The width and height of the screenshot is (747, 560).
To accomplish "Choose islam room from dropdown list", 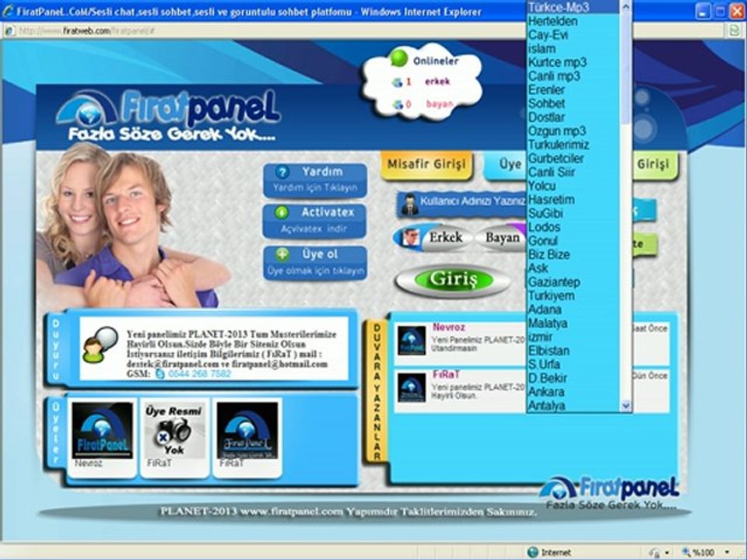I will [573, 48].
